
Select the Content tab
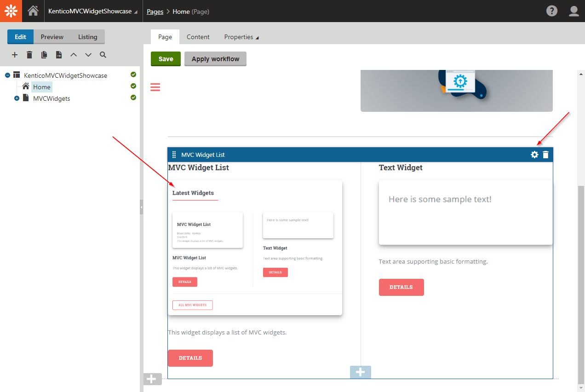point(198,37)
